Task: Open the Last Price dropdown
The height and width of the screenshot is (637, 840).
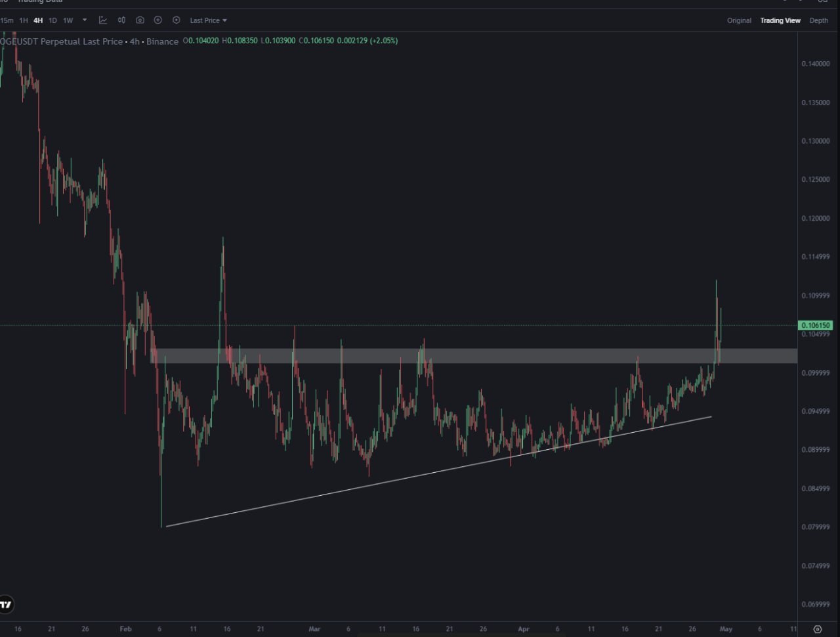Action: (208, 20)
